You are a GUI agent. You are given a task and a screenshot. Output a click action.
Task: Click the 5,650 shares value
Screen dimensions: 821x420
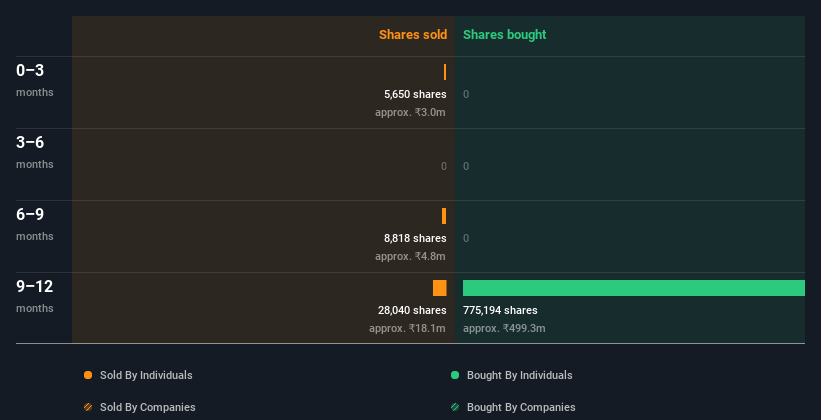pos(415,94)
